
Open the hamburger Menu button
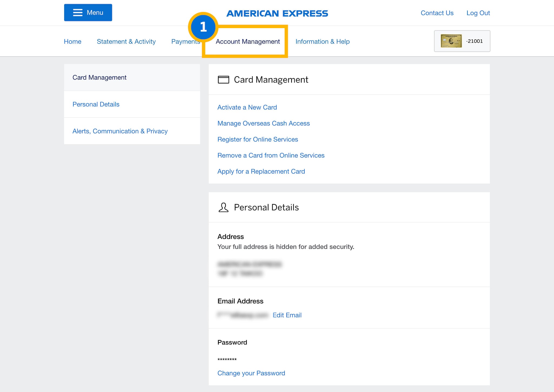(x=88, y=13)
